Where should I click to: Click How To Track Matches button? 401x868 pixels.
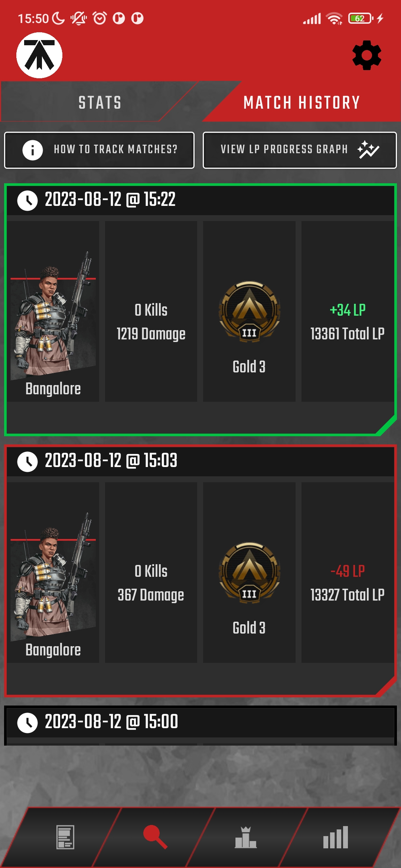click(99, 150)
